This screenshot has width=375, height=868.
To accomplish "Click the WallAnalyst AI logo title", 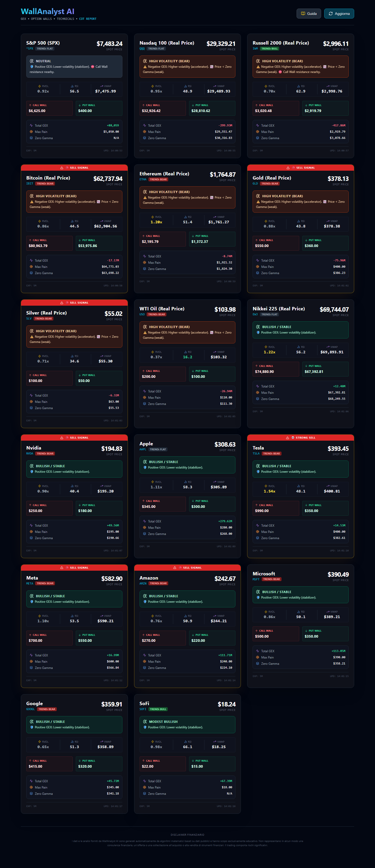I will coord(47,11).
